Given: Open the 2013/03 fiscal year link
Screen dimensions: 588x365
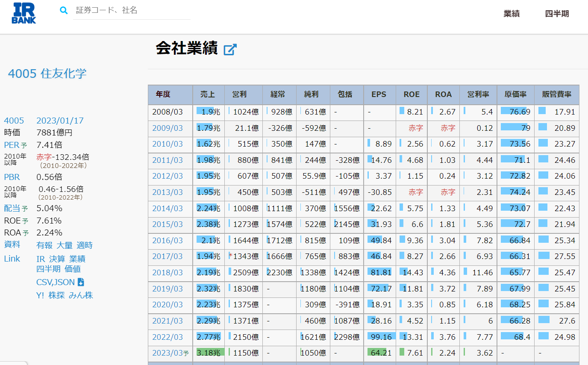Looking at the screenshot, I should tap(168, 192).
